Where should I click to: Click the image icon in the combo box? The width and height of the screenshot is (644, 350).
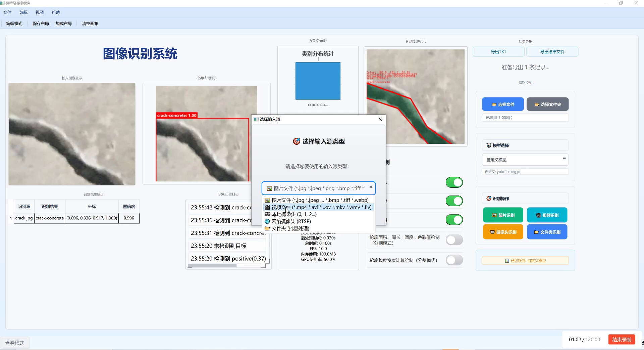point(269,188)
